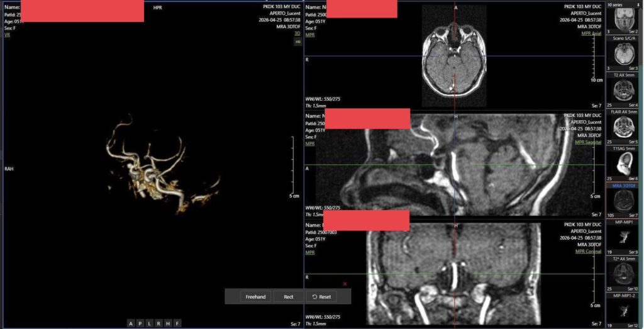The height and width of the screenshot is (329, 644).
Task: Switch to left view with L button
Action: [x=150, y=324]
